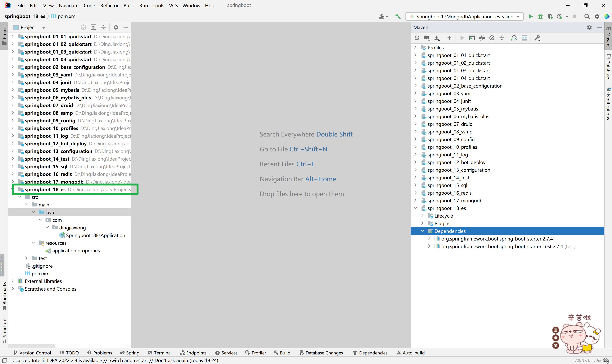
Task: Collapse All in Project panel toolbar
Action: point(103,27)
